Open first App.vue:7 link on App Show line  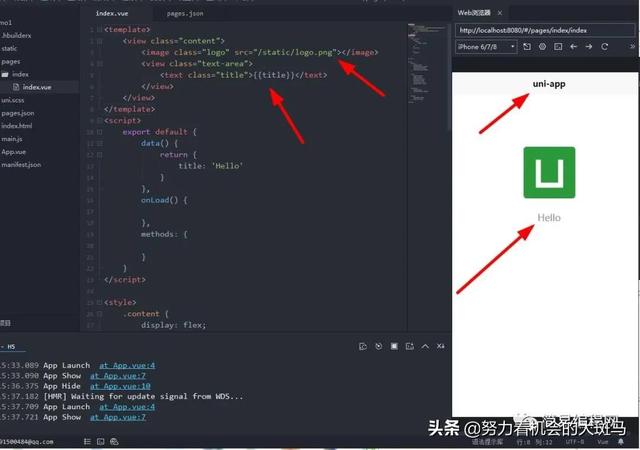[118, 376]
